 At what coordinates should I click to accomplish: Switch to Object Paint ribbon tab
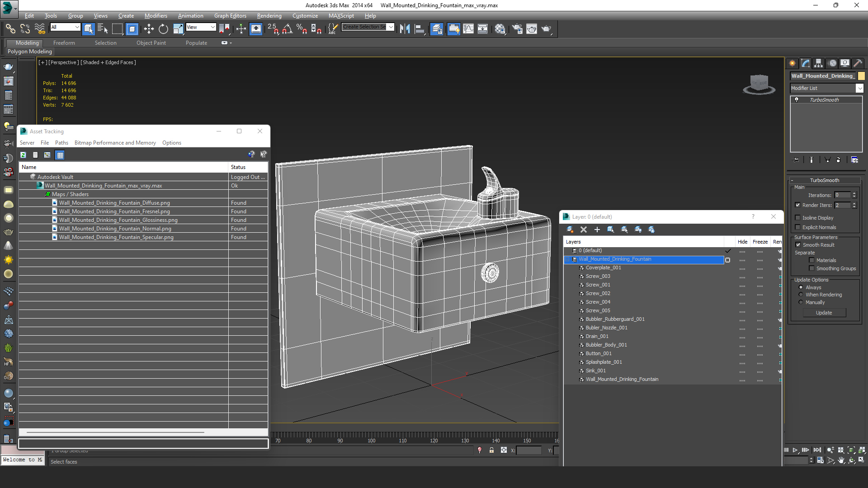(151, 43)
